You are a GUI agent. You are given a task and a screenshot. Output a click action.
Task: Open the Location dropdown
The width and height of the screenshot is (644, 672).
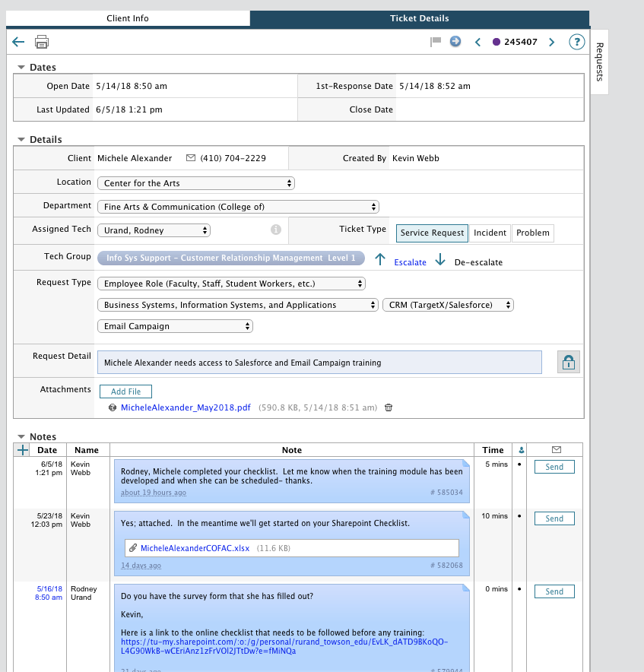(195, 183)
